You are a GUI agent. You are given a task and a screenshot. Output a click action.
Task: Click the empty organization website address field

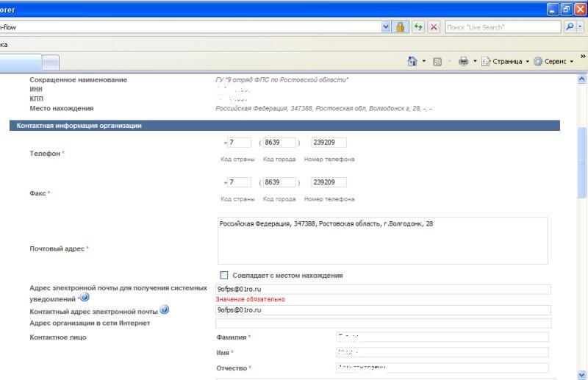[x=382, y=323]
